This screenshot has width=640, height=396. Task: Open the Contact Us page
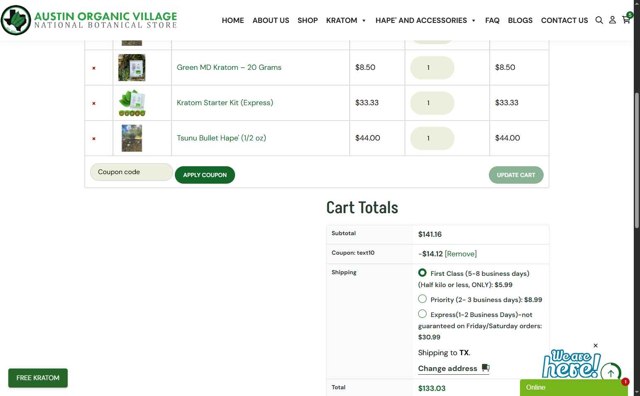(564, 20)
